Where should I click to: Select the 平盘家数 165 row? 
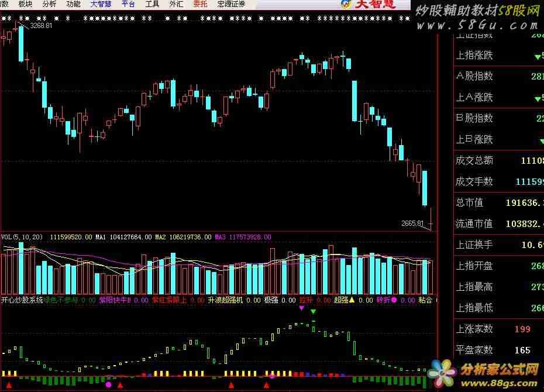click(499, 350)
